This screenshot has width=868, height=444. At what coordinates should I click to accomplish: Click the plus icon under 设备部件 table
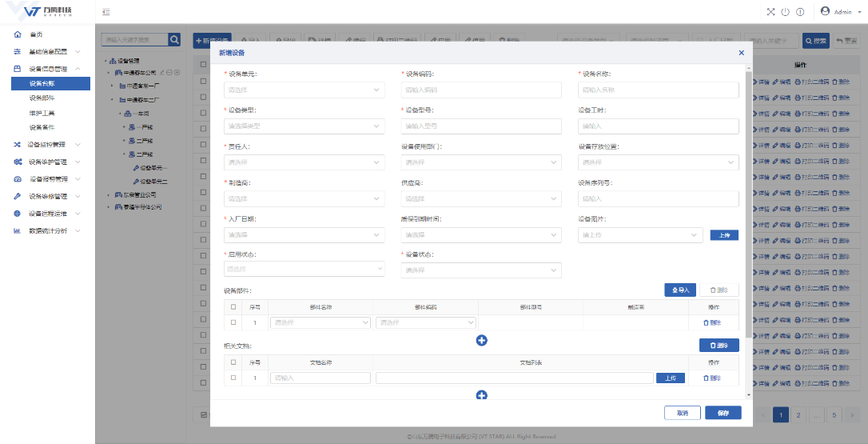pos(482,341)
